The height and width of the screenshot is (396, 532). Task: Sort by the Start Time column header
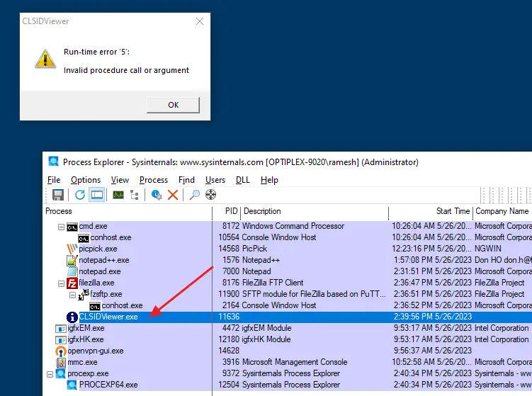tap(431, 211)
